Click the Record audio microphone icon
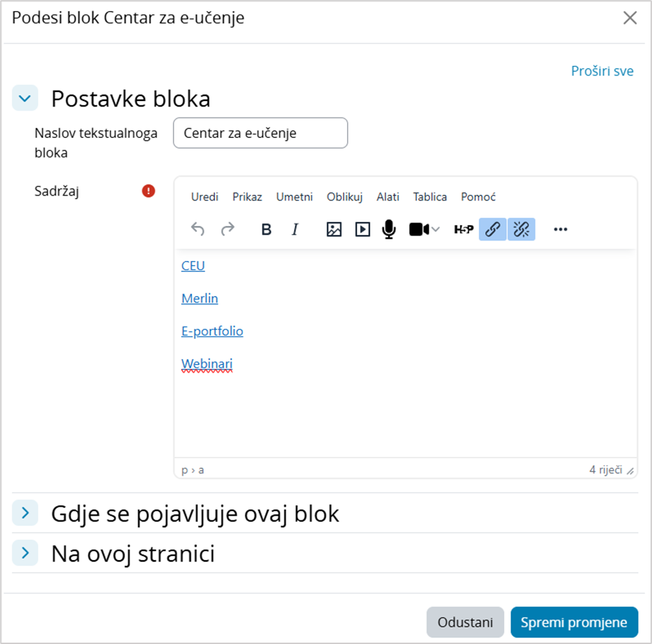Screen dimensions: 652x644 [388, 229]
